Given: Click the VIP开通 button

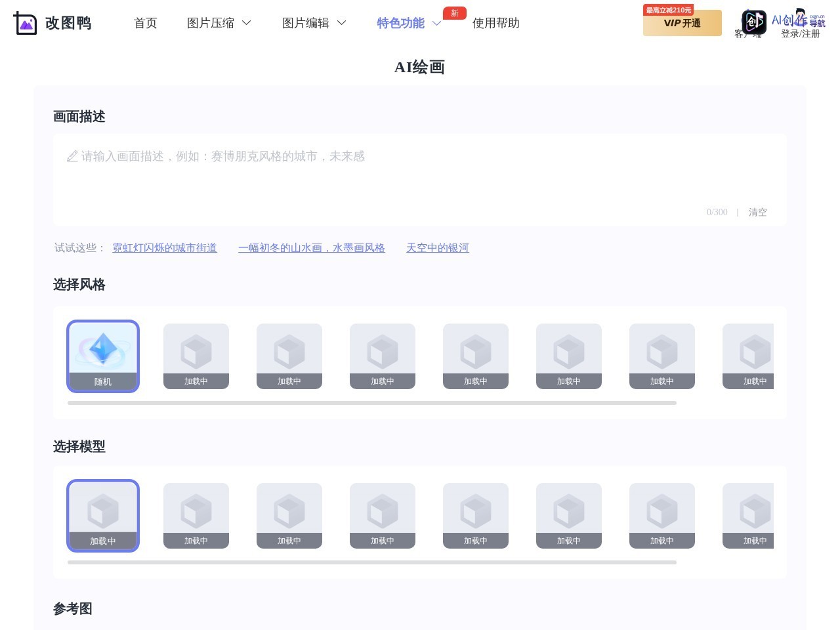Looking at the screenshot, I should click(x=682, y=23).
